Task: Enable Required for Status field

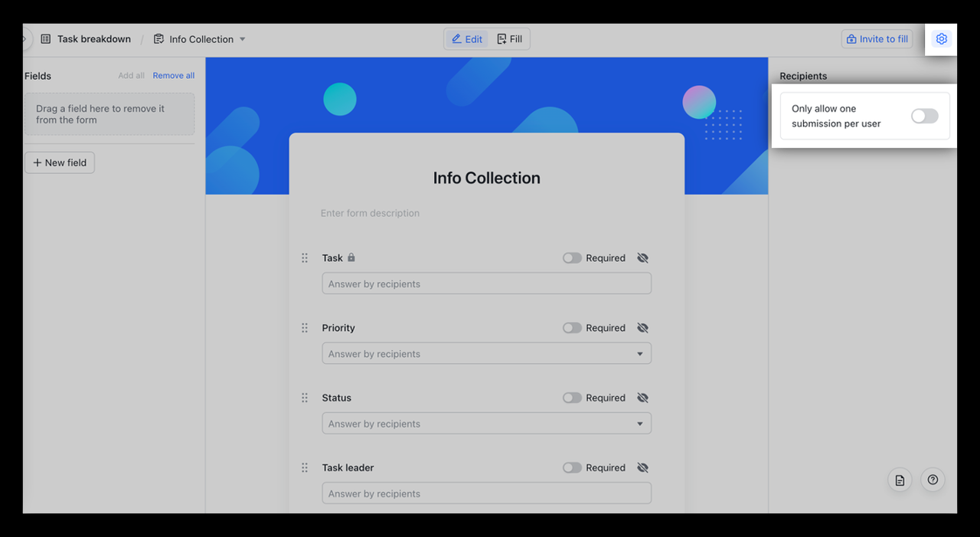Action: click(x=572, y=398)
